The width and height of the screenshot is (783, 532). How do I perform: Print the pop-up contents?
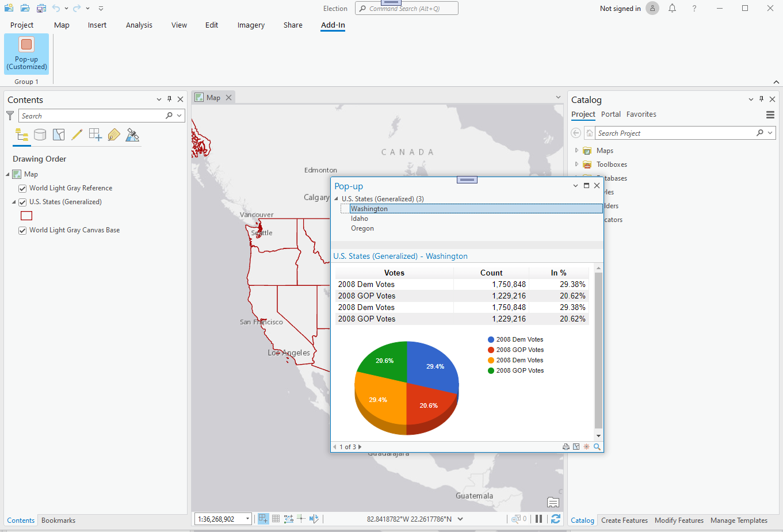[566, 446]
